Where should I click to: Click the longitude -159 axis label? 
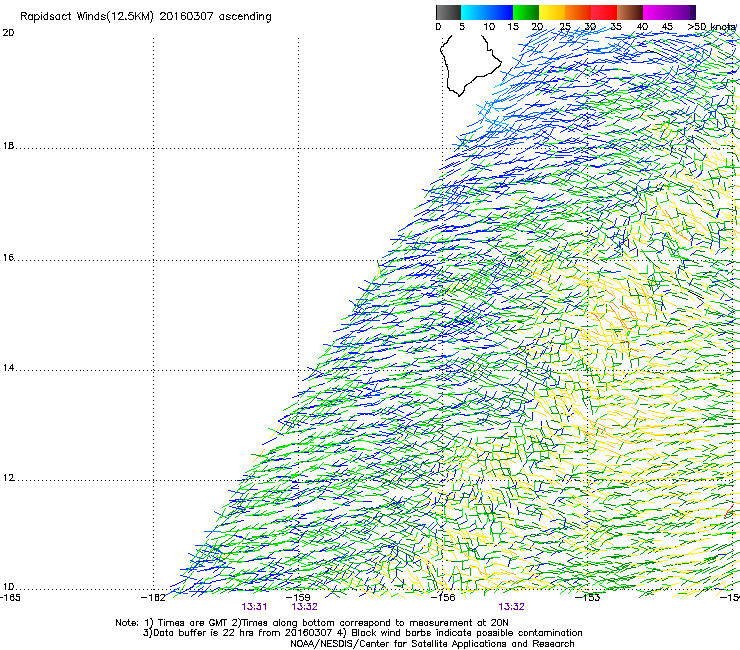point(298,597)
